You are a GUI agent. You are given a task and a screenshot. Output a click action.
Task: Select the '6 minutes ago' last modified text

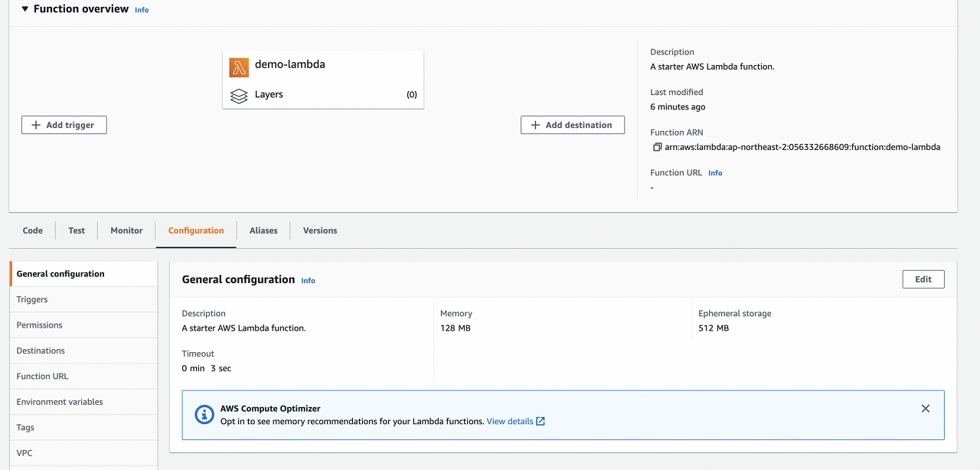click(x=678, y=107)
